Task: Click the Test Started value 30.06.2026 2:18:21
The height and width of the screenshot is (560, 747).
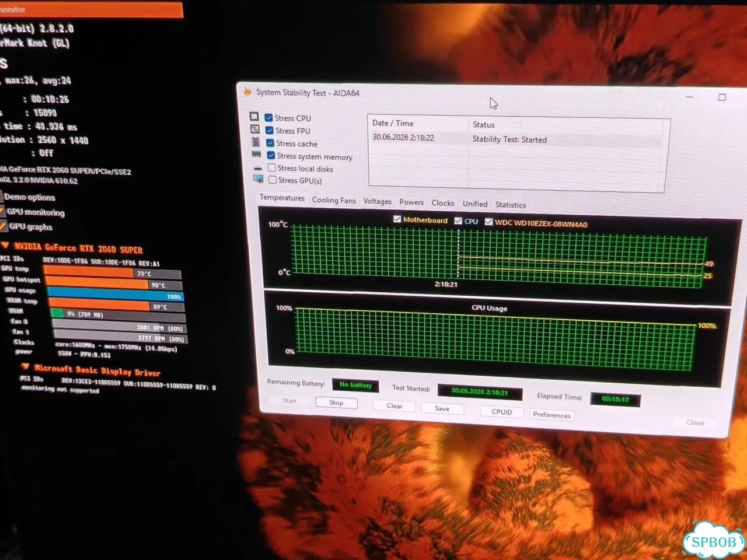Action: pos(479,391)
